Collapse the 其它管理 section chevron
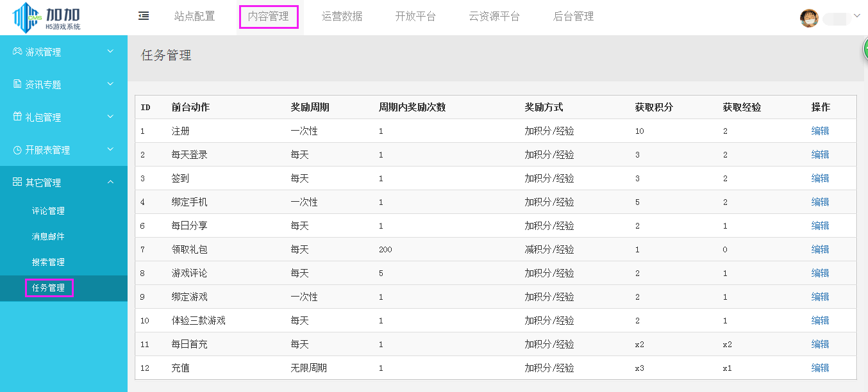The width and height of the screenshot is (868, 392). (x=110, y=183)
